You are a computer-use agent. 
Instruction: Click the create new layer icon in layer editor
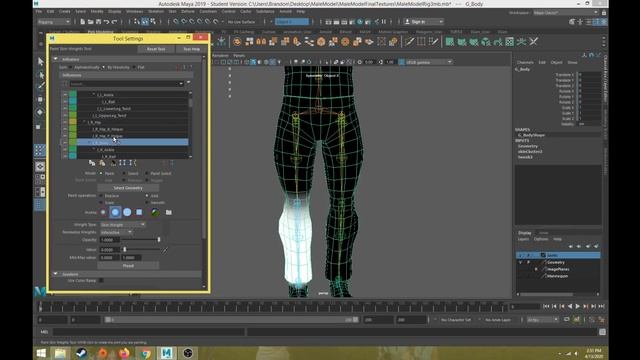[588, 246]
